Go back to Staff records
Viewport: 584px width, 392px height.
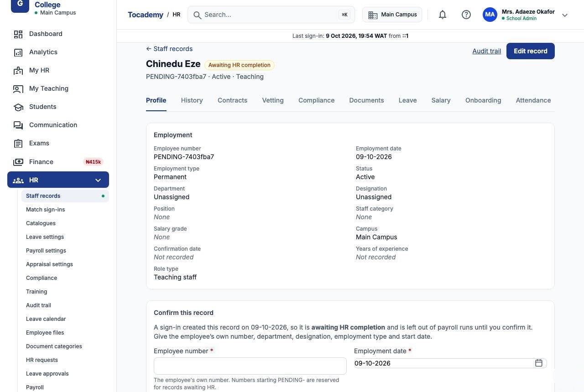click(169, 49)
